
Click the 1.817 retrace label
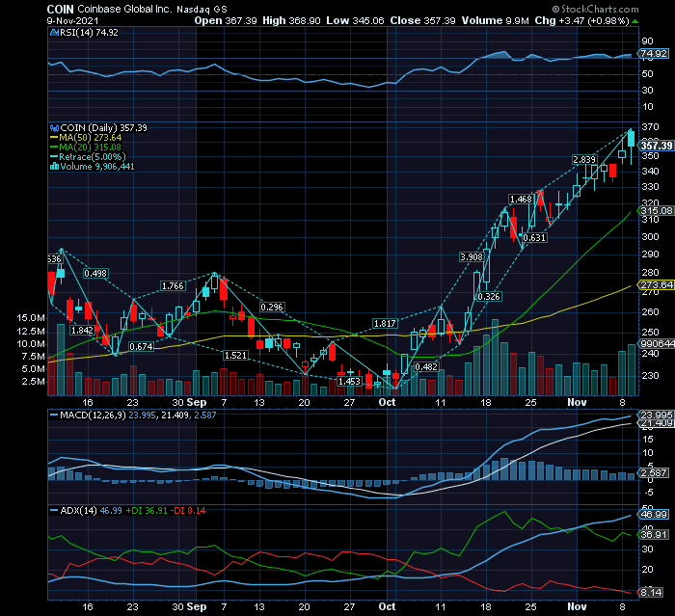click(x=385, y=323)
